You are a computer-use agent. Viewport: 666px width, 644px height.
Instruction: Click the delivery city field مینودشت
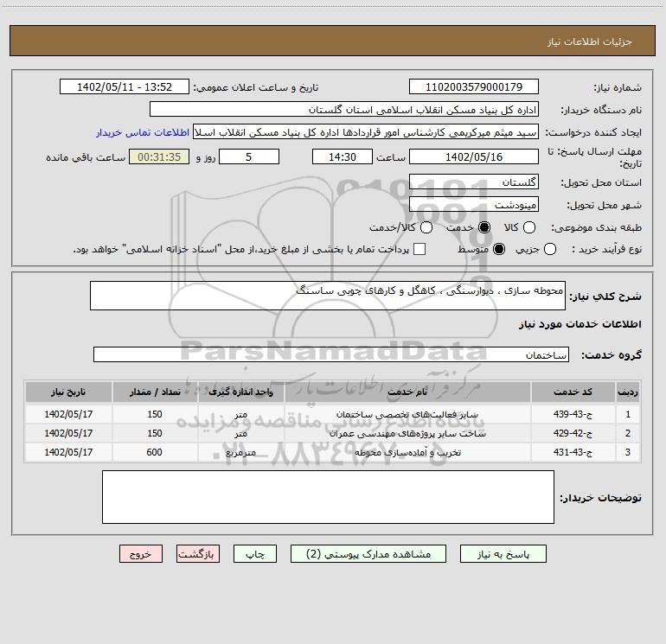[474, 204]
